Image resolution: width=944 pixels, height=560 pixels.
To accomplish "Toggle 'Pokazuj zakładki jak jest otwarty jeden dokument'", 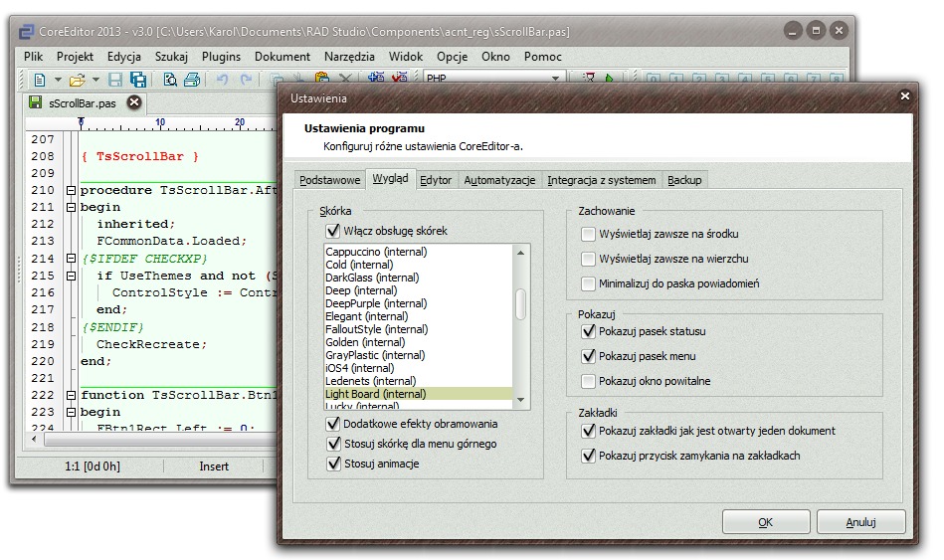I will click(588, 431).
